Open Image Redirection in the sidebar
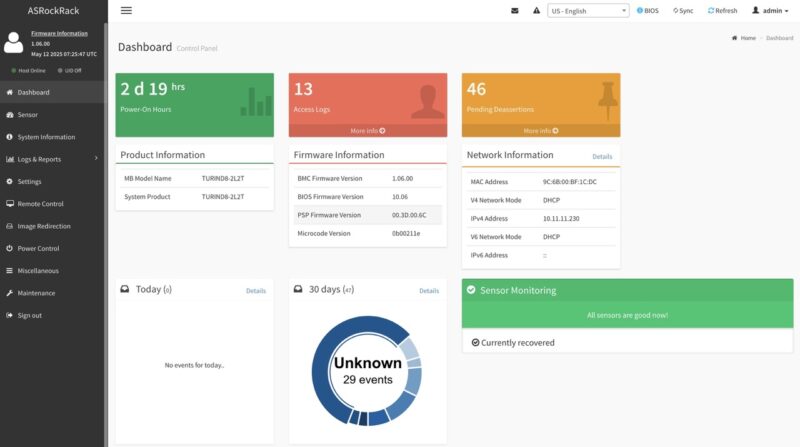800x447 pixels. [x=53, y=226]
